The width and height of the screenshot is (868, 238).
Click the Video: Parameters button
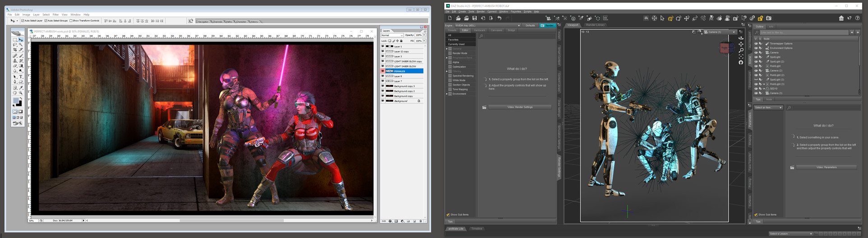(826, 167)
